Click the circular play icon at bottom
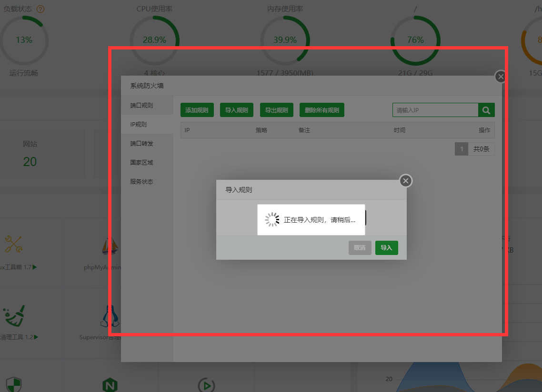The width and height of the screenshot is (542, 392). (x=206, y=385)
